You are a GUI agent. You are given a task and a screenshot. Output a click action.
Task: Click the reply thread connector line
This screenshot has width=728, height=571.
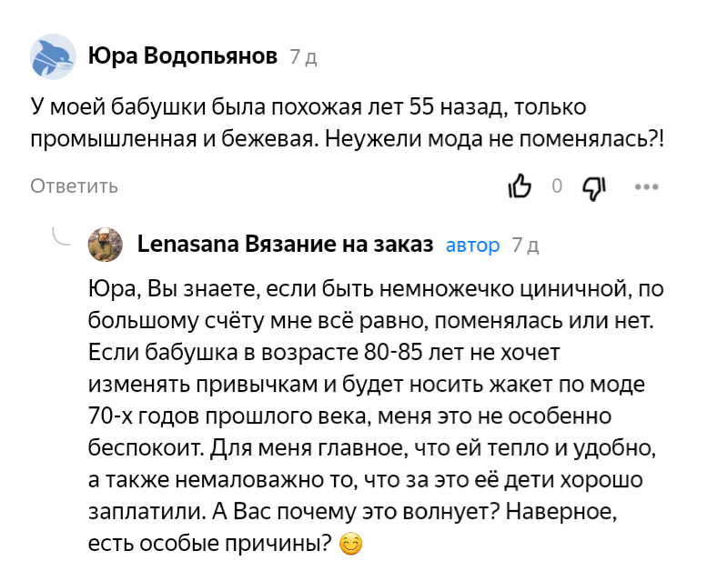[57, 238]
